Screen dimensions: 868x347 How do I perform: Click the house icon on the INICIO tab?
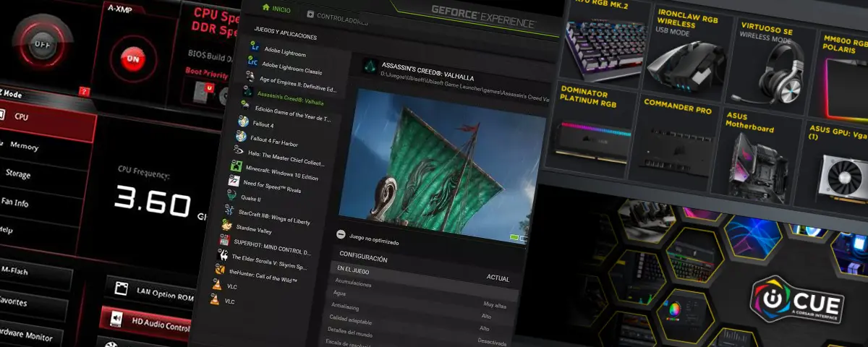click(266, 8)
